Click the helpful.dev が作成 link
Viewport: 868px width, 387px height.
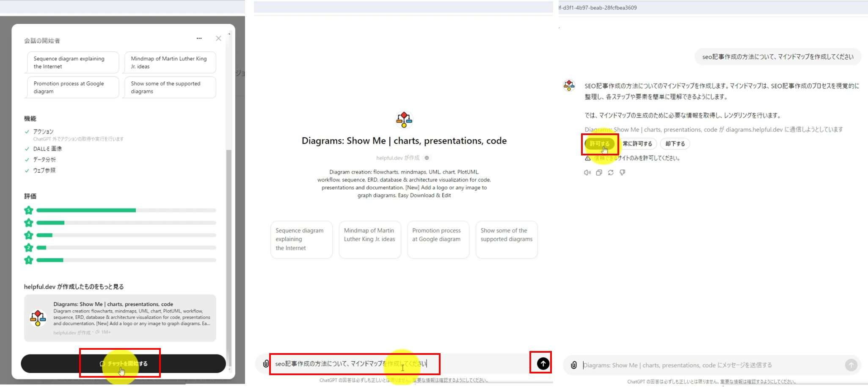398,158
